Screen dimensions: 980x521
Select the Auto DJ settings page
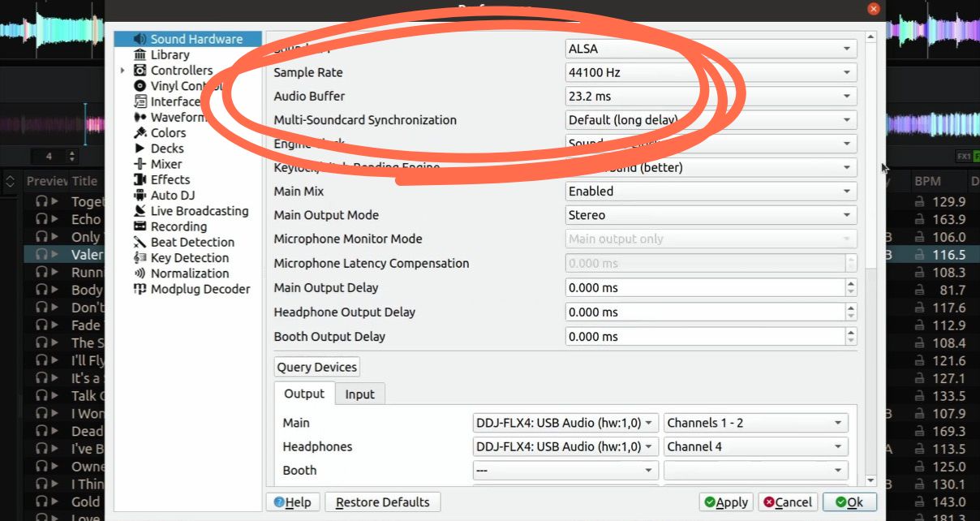(170, 195)
